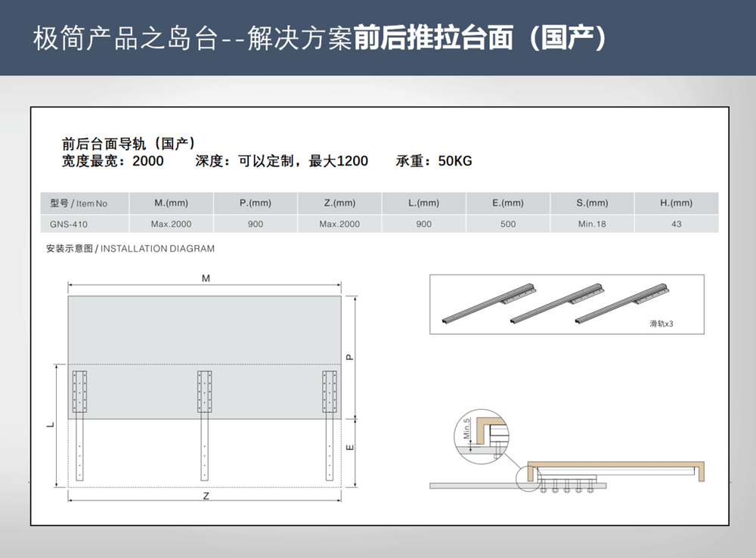Select the Min.18 value in the table
Viewport: 756px width, 558px height.
pyautogui.click(x=592, y=224)
